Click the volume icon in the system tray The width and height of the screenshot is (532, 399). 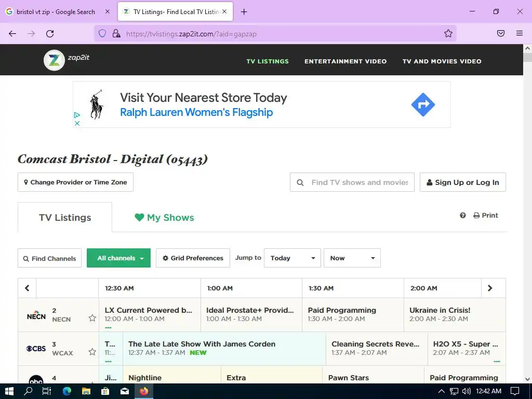(x=467, y=391)
